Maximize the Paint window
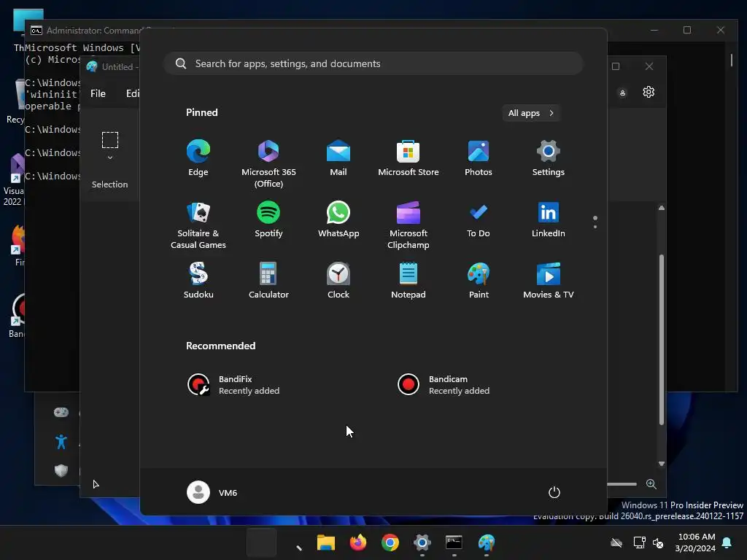This screenshot has width=747, height=560. coord(616,66)
